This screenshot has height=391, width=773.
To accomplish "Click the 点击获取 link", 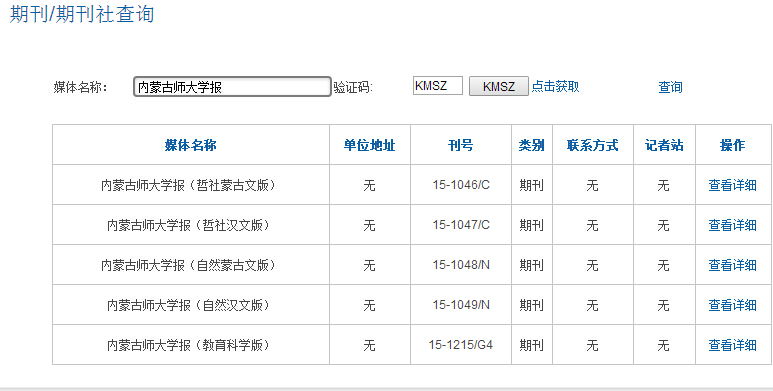I will pos(555,86).
